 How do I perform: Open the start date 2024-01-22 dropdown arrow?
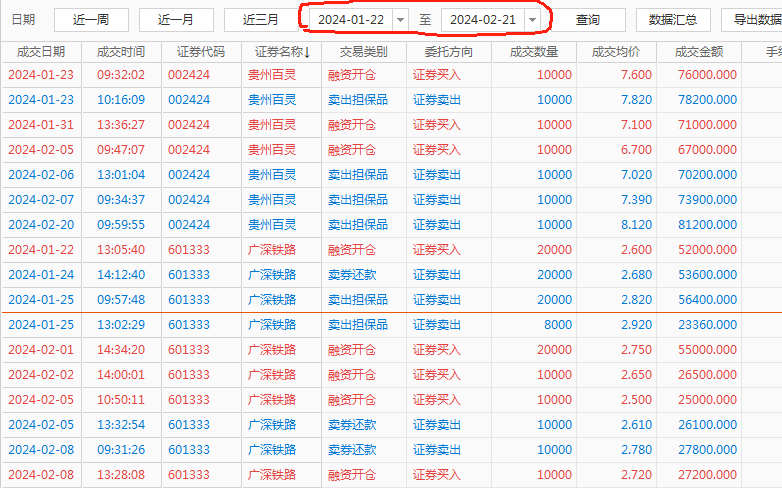coord(400,20)
